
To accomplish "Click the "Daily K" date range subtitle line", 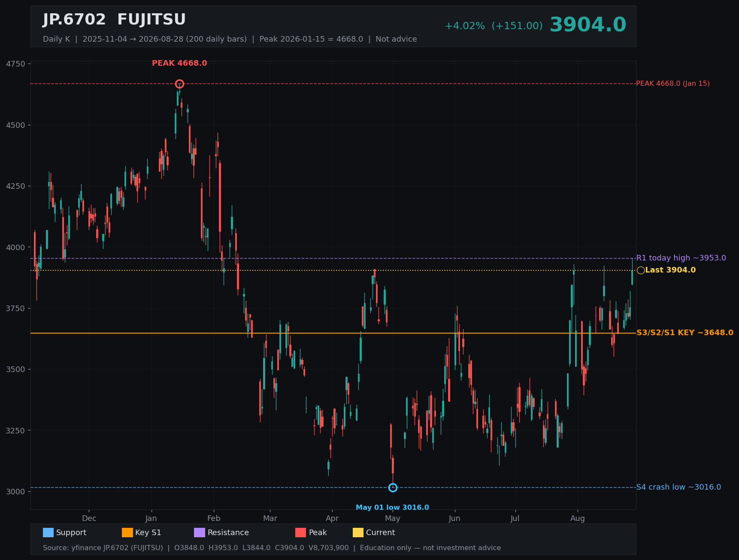I will click(230, 39).
